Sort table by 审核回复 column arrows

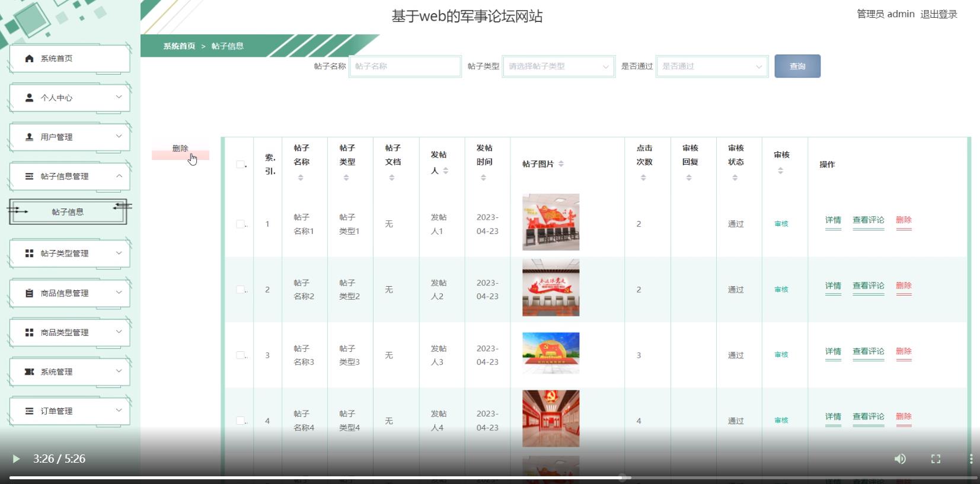pyautogui.click(x=689, y=178)
